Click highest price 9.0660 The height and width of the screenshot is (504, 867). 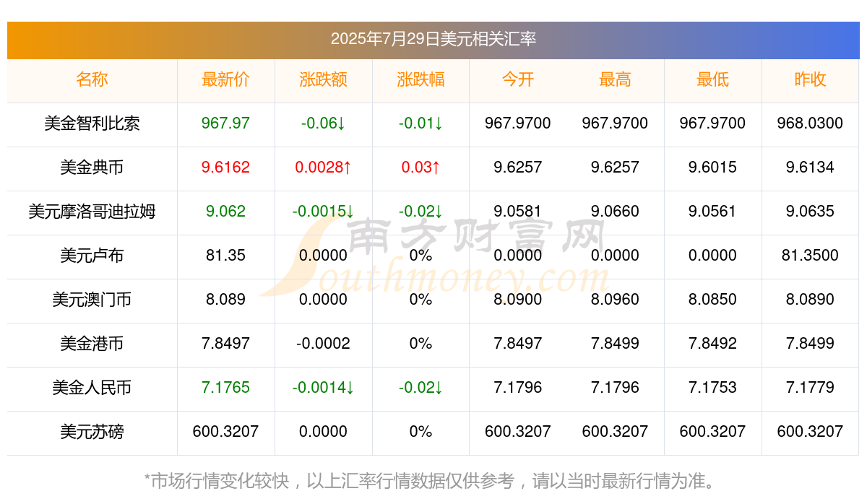(615, 212)
